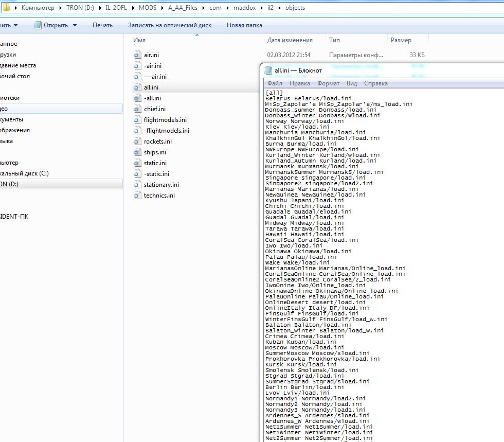Go to A_AA_Files breadcrumb folder

(x=183, y=8)
